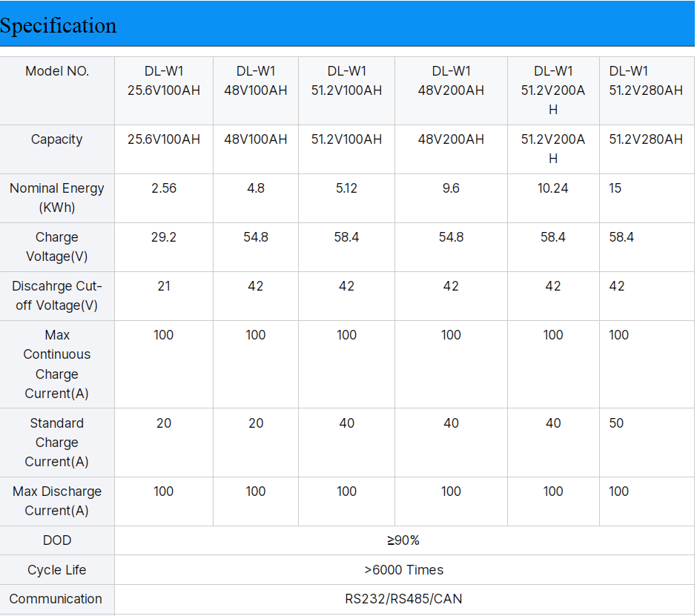Screen dimensions: 697x616
Task: Select Capacity row cell 48V200AH
Action: pos(451,139)
